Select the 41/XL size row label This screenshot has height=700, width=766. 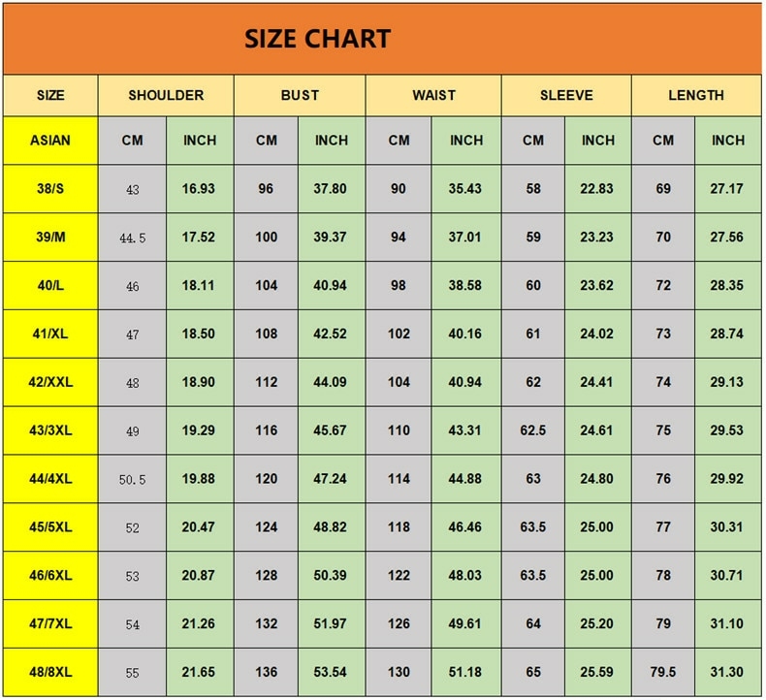[50, 334]
